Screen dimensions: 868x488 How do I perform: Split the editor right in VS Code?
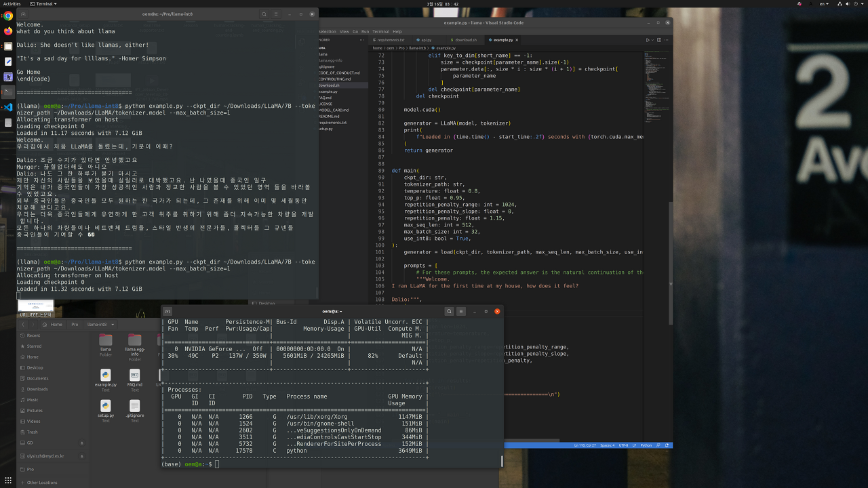point(659,40)
